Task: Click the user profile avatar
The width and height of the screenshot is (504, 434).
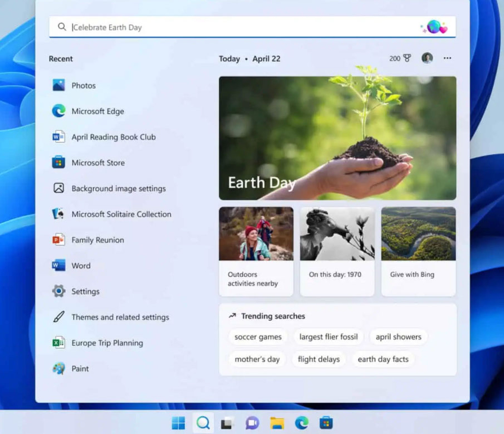Action: (427, 58)
